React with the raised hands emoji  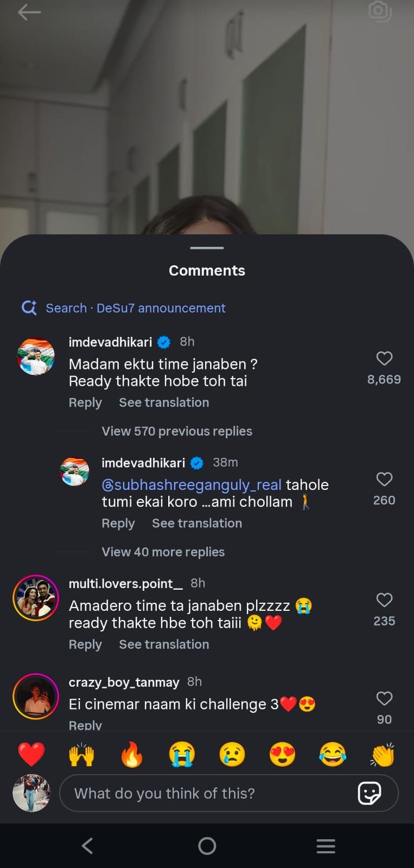point(81,754)
